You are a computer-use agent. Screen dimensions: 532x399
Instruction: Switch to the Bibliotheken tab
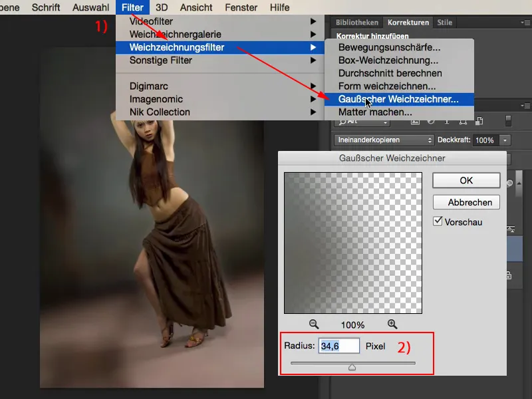[x=357, y=23]
